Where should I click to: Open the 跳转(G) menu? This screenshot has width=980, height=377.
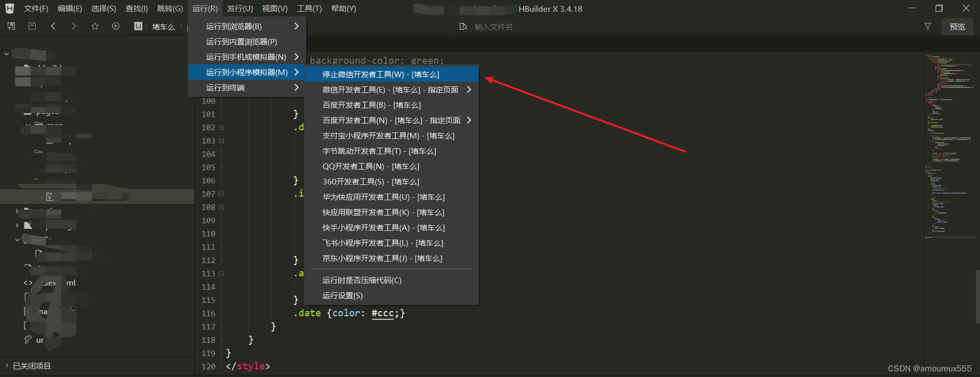(170, 9)
